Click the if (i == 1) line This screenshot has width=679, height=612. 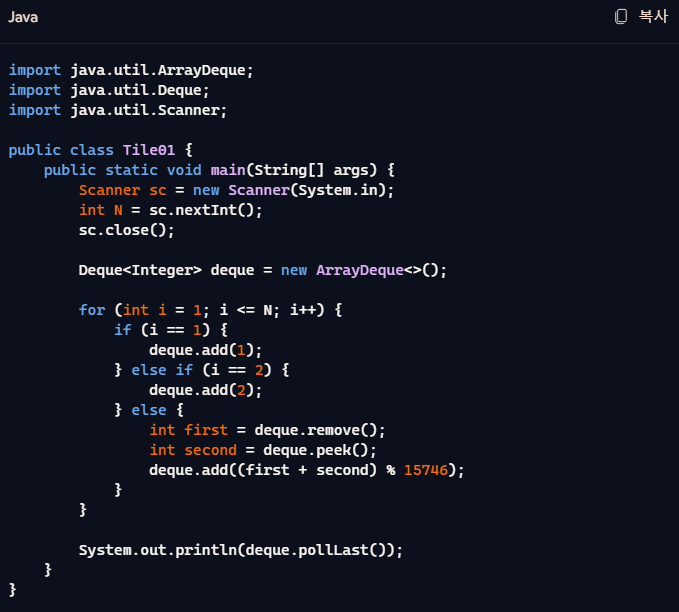(171, 330)
